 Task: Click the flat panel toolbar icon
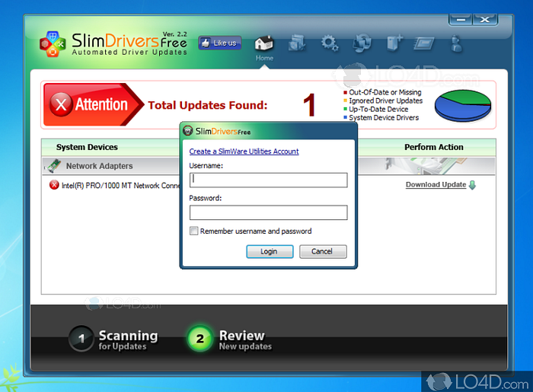(424, 43)
